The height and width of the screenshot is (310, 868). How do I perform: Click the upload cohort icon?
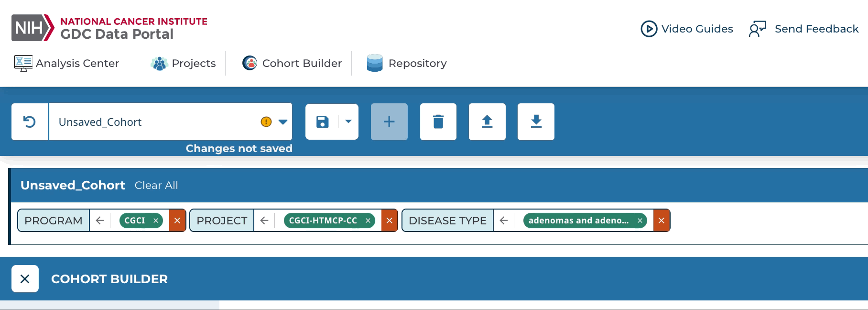point(487,122)
